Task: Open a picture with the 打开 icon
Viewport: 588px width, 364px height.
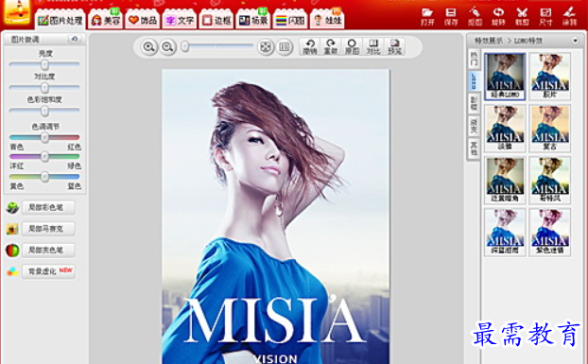Action: click(427, 16)
